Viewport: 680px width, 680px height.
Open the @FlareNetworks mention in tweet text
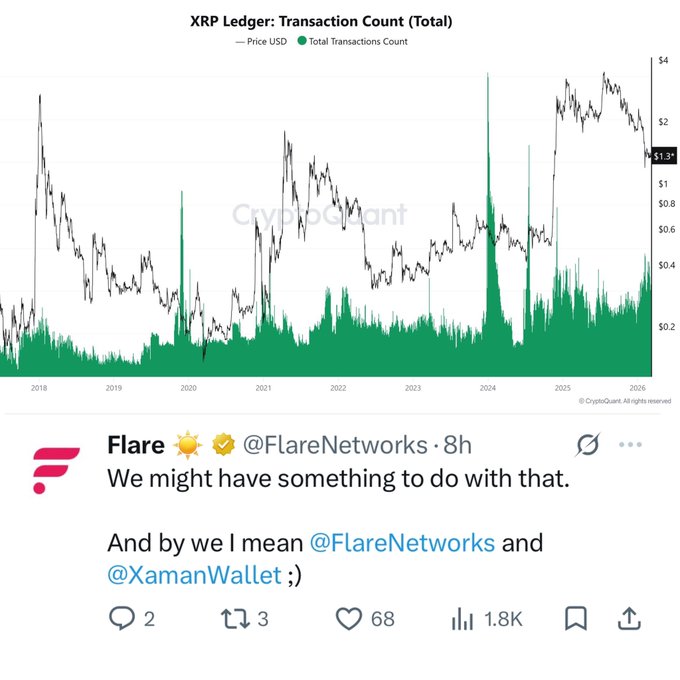402,543
